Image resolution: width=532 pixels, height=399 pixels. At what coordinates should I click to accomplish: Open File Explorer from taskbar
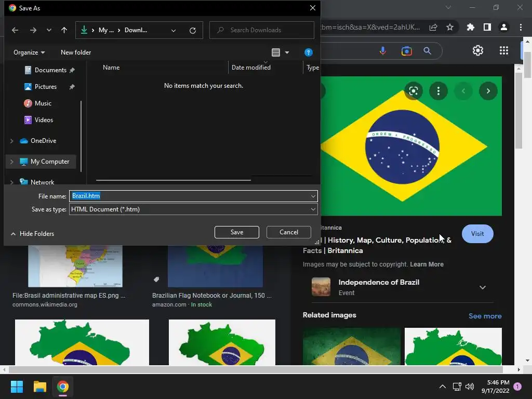pyautogui.click(x=39, y=387)
